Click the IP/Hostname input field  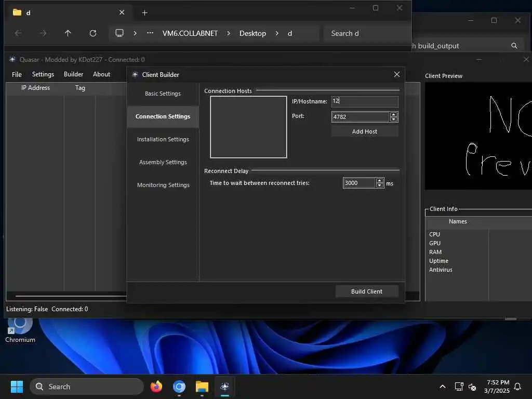(x=365, y=101)
